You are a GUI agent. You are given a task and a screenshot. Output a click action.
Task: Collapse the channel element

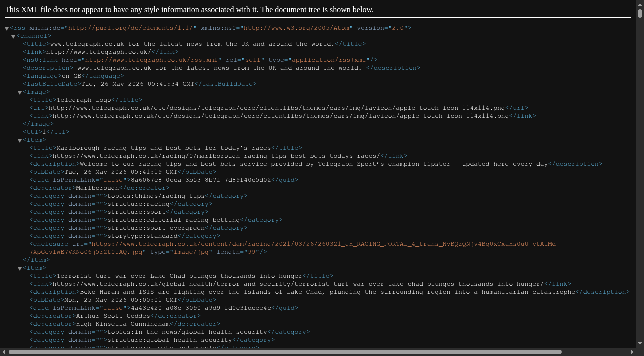(13, 37)
